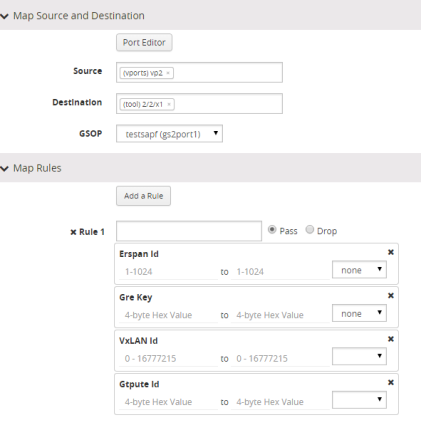Screen dimensions: 421x425
Task: Open the VxLAN Id empty dropdown
Action: pos(359,356)
